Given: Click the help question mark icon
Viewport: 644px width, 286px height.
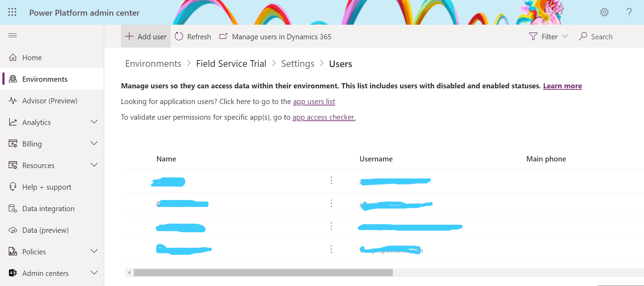Looking at the screenshot, I should (x=629, y=12).
